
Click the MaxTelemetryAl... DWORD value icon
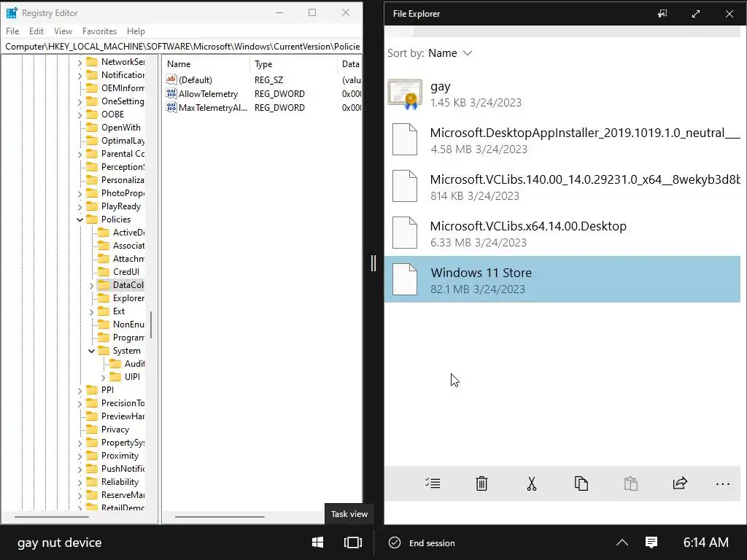pos(171,108)
